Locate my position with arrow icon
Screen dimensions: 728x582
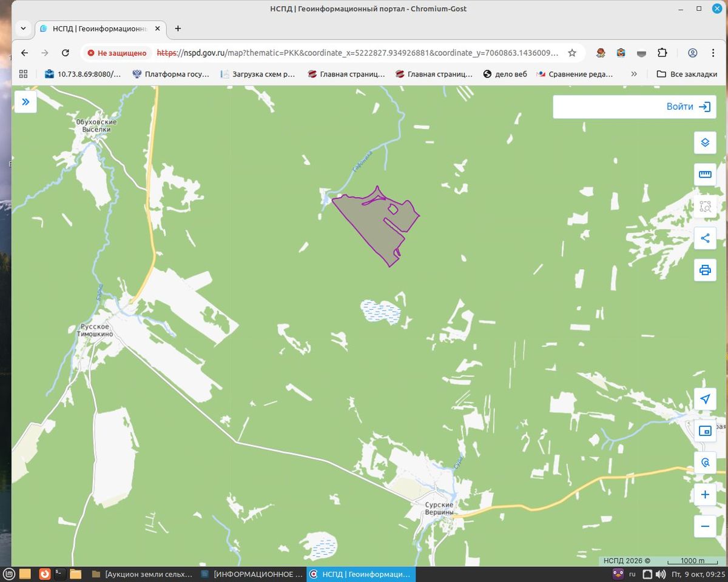[705, 399]
